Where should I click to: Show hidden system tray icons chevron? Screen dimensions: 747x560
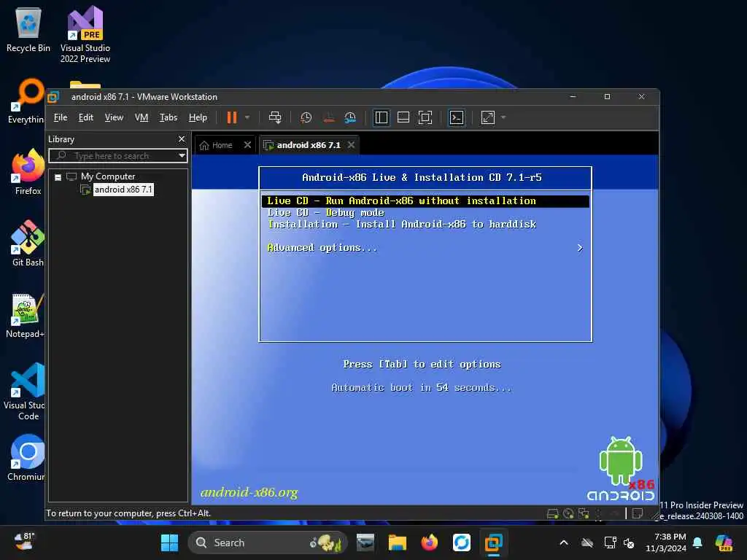pyautogui.click(x=564, y=542)
